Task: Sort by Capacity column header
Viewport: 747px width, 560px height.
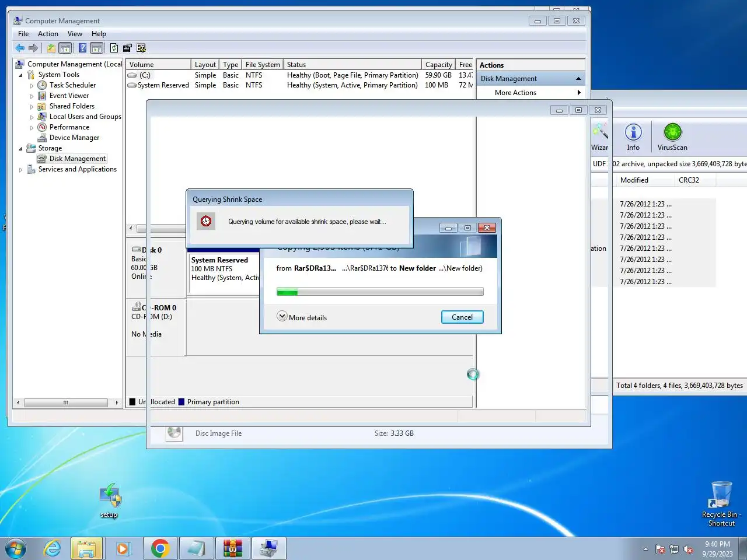Action: click(438, 65)
